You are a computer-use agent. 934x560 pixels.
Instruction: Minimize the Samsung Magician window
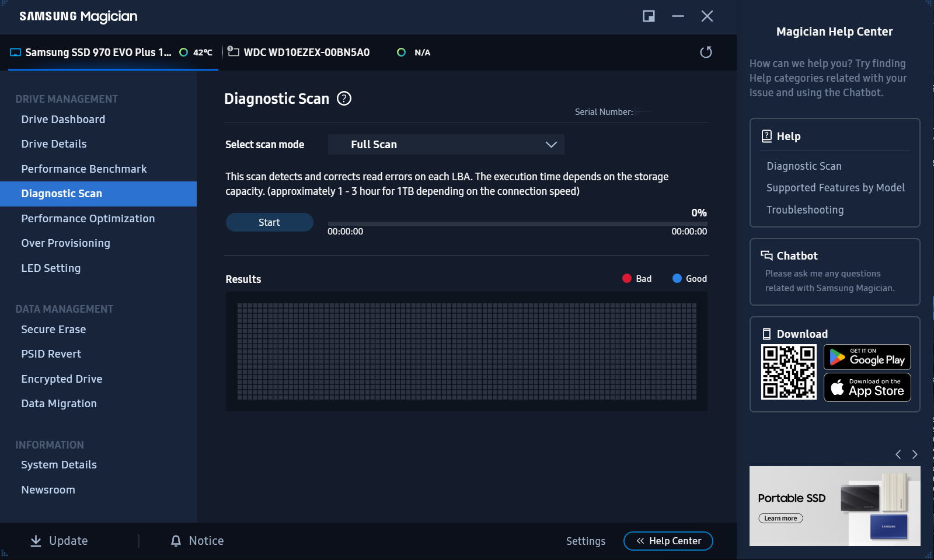pyautogui.click(x=678, y=16)
